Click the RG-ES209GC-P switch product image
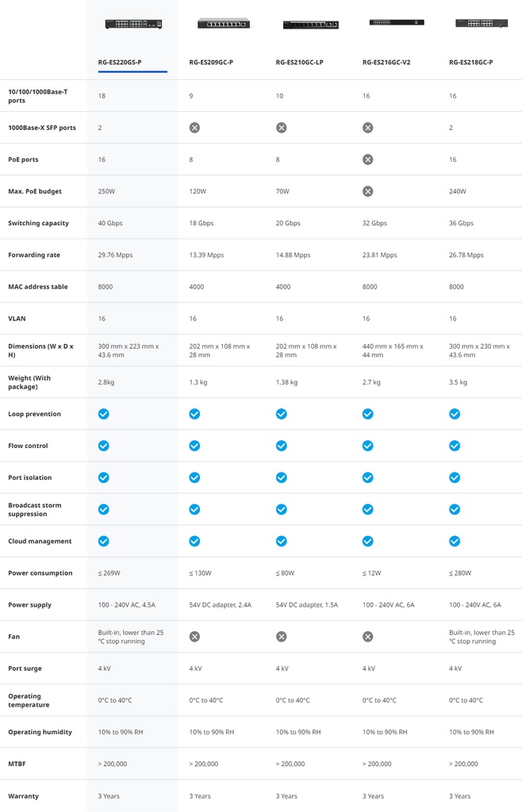The image size is (522, 812). click(x=224, y=24)
